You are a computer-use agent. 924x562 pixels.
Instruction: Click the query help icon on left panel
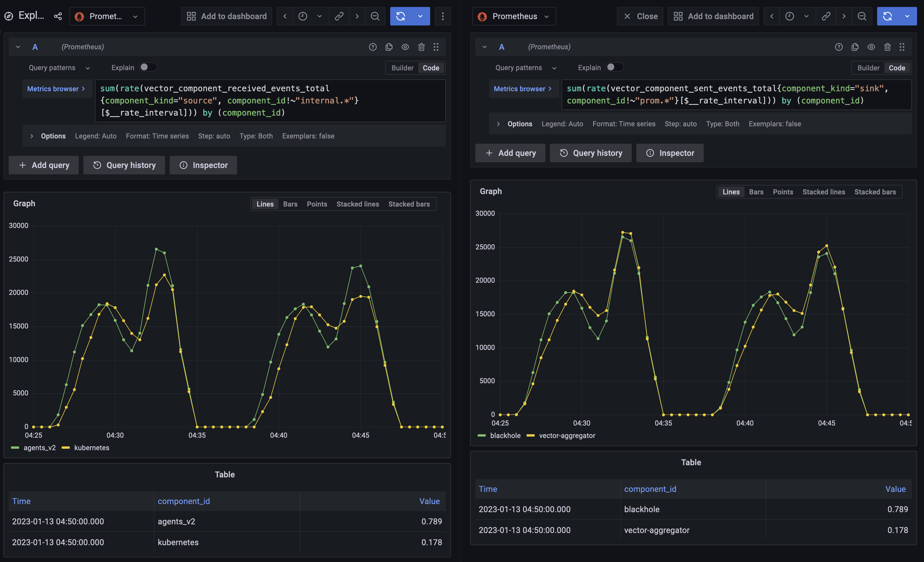[373, 47]
